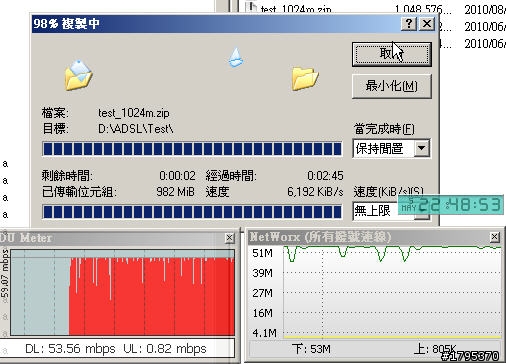The height and width of the screenshot is (364, 506).
Task: Click the upper file progress bar
Action: pos(192,149)
